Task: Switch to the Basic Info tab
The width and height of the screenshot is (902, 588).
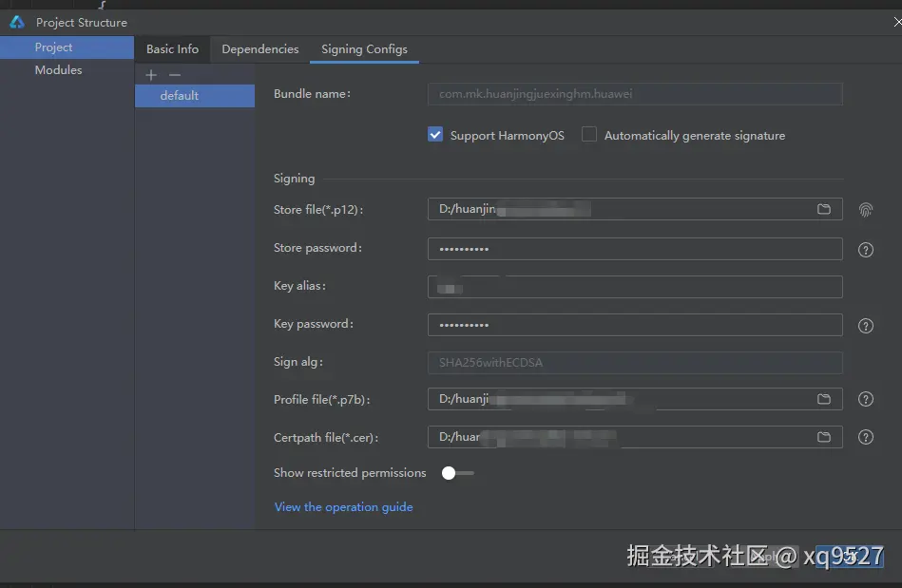Action: click(x=172, y=49)
